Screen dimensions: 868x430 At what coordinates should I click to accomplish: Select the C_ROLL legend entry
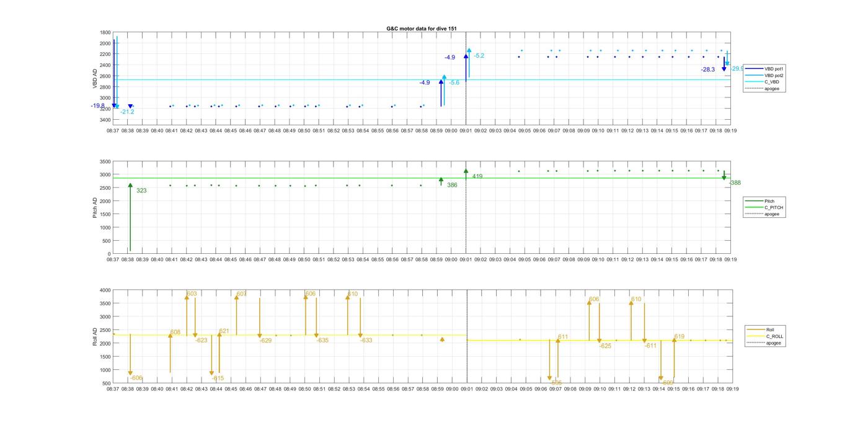(x=765, y=336)
